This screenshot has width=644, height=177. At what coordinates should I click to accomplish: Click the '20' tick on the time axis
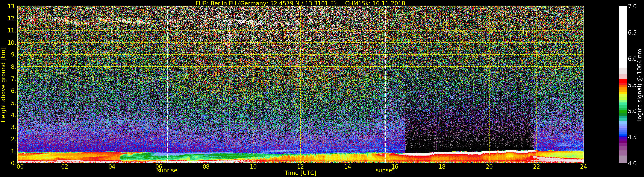pyautogui.click(x=489, y=167)
